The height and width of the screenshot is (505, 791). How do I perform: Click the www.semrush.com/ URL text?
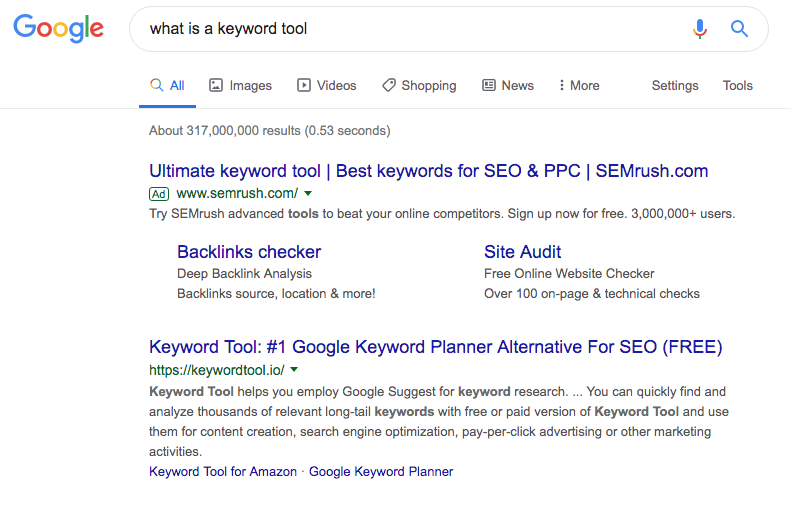(x=237, y=193)
